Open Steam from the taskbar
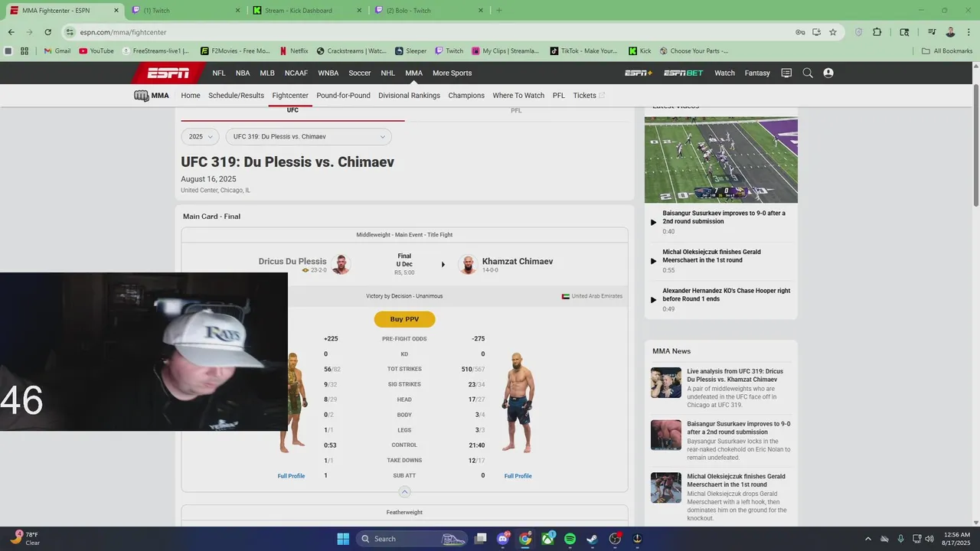 [x=592, y=539]
